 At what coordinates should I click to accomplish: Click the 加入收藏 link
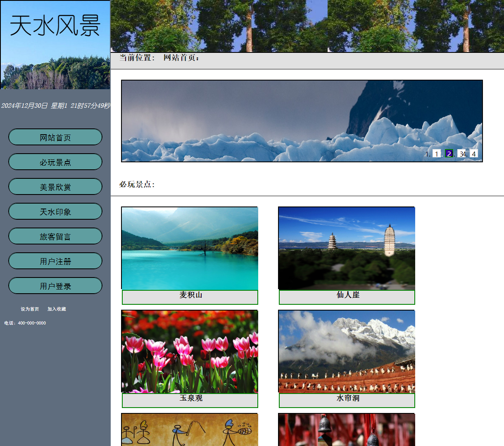point(57,309)
